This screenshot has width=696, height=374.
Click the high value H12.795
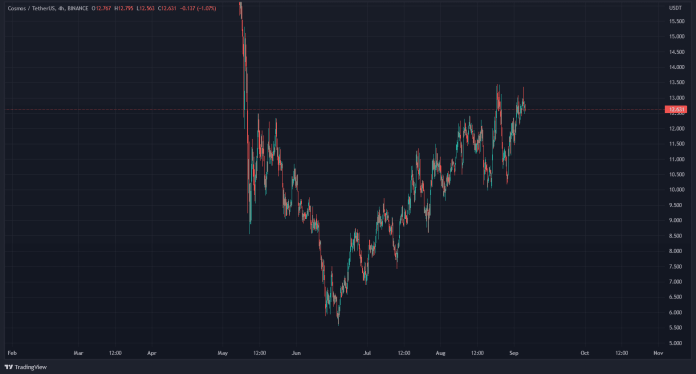(124, 8)
